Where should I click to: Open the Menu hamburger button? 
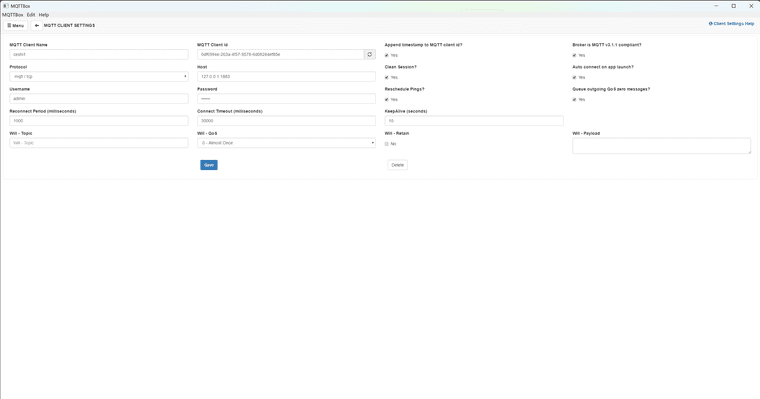(16, 25)
